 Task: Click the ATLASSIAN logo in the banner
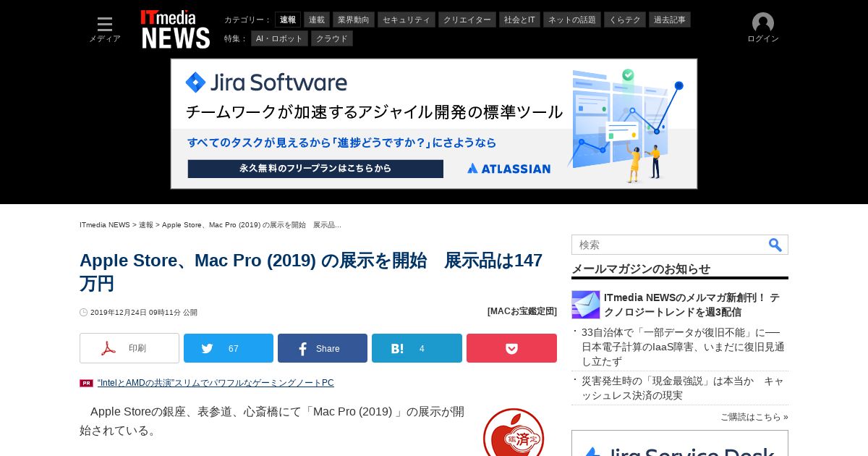click(509, 169)
